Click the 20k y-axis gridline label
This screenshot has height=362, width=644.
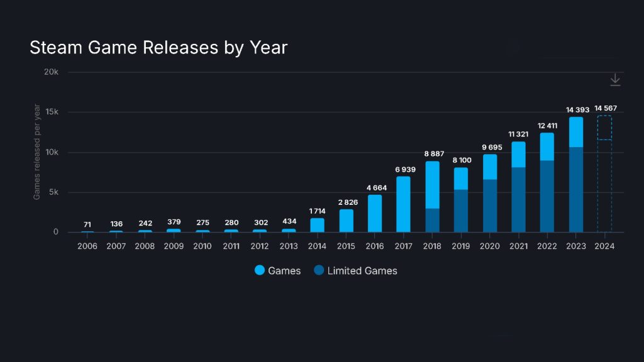click(x=50, y=72)
